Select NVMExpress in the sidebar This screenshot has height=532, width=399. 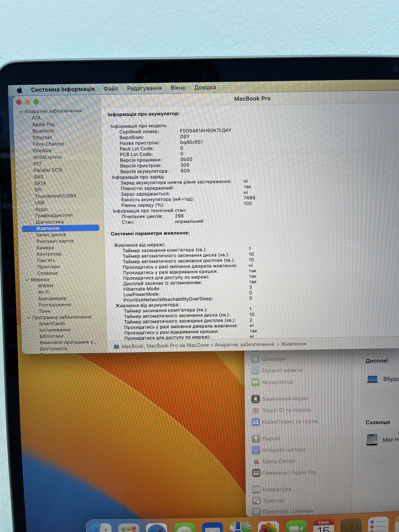48,157
